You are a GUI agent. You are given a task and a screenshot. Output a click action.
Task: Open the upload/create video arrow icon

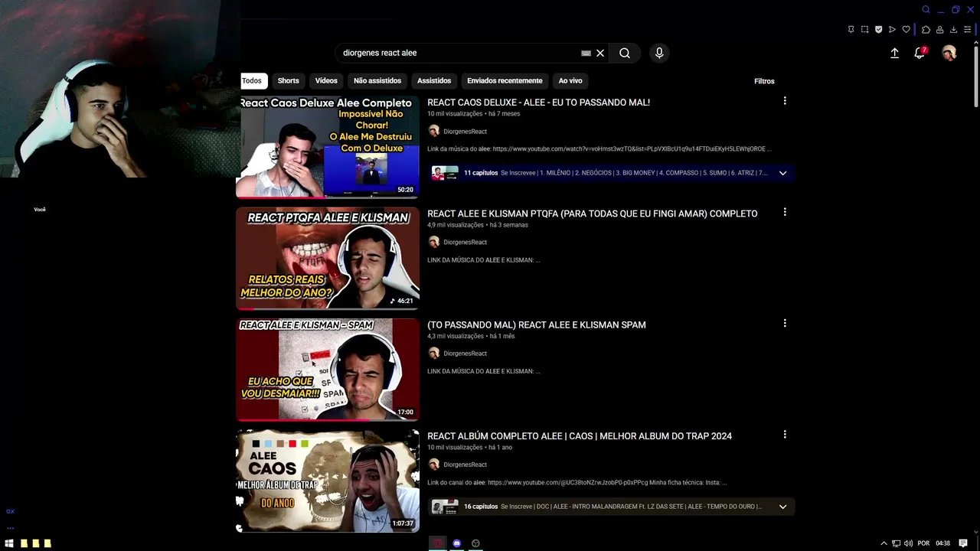tap(894, 53)
